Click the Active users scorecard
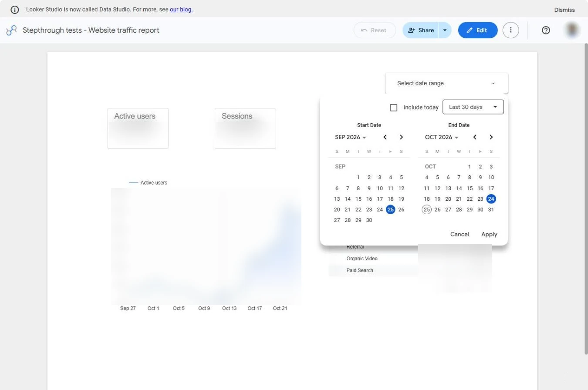This screenshot has width=588, height=390. (138, 128)
